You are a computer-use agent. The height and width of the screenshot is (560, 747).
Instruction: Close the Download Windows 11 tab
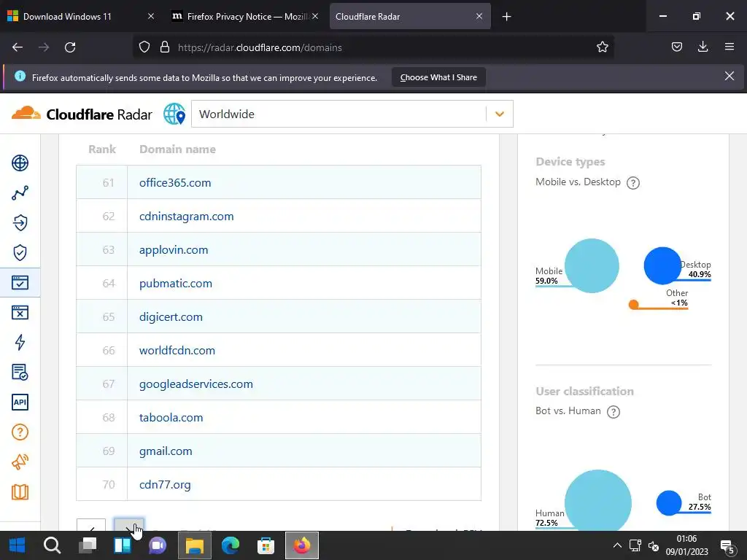coord(150,16)
